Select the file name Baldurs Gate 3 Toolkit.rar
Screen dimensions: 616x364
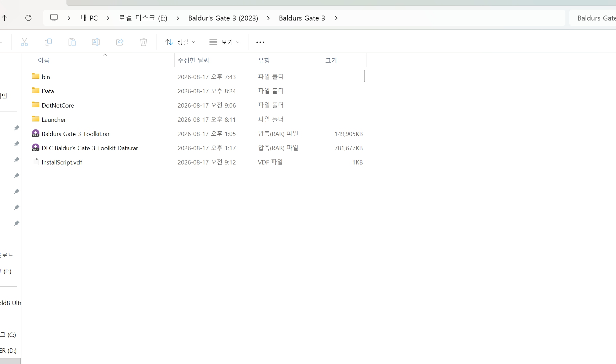[x=76, y=134]
